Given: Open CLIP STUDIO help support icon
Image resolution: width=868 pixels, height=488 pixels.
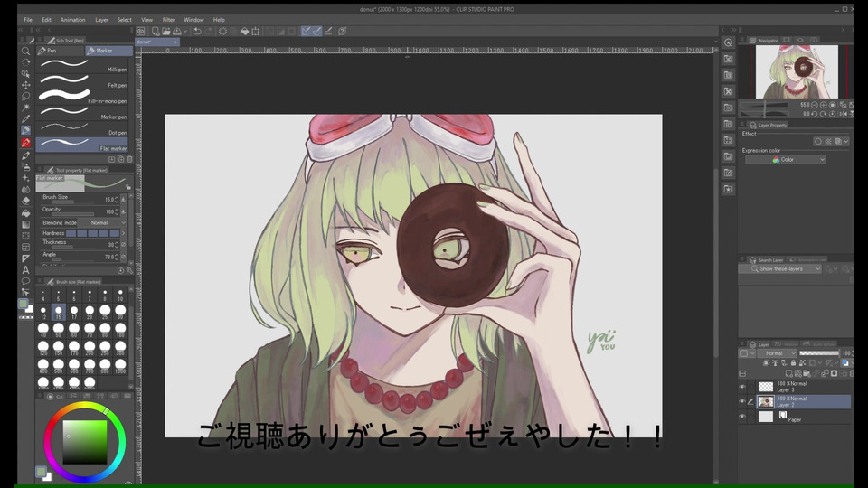Looking at the screenshot, I should pyautogui.click(x=343, y=32).
